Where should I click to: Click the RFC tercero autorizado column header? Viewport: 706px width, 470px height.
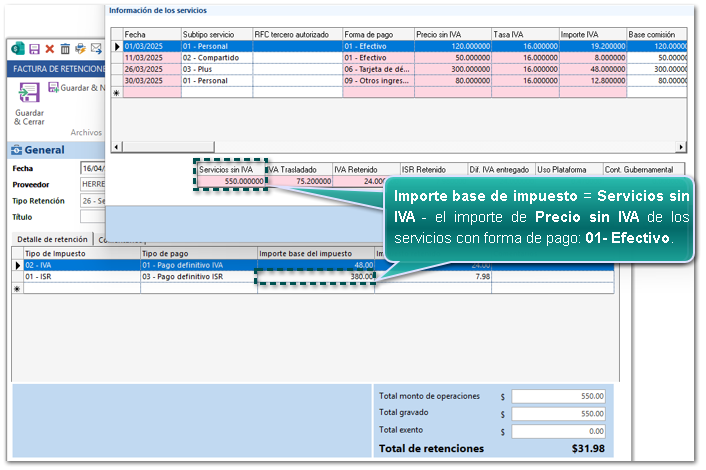297,34
